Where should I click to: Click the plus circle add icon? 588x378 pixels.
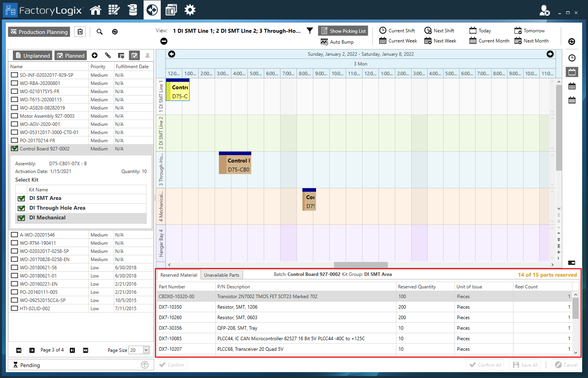tap(94, 55)
